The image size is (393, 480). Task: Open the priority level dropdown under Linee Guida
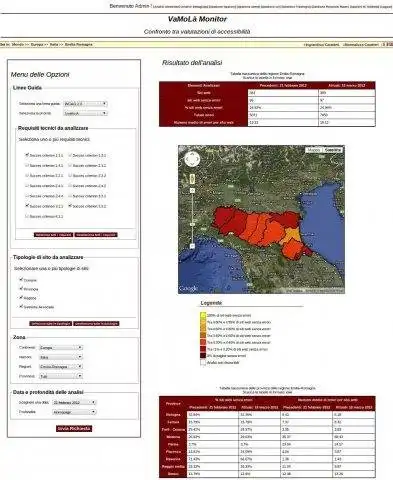85,113
